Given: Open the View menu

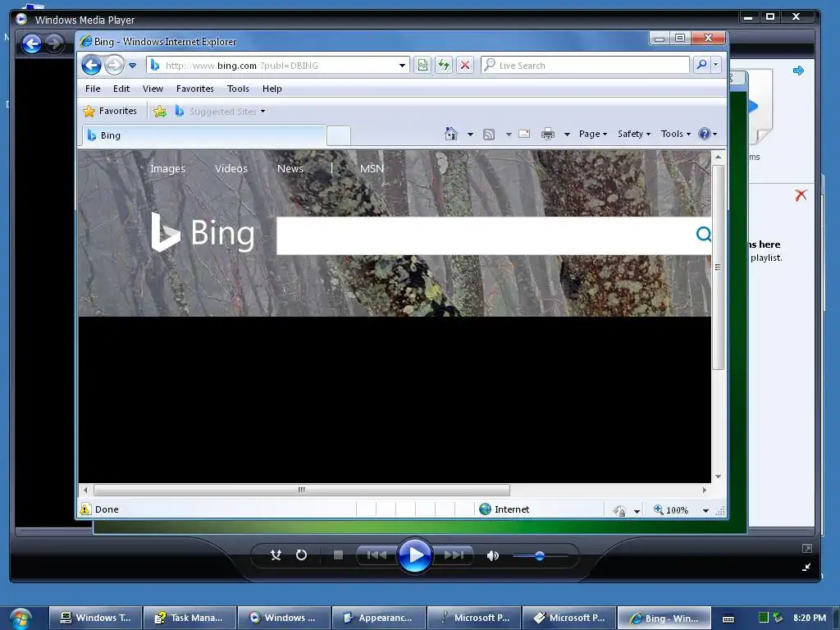Looking at the screenshot, I should point(153,89).
